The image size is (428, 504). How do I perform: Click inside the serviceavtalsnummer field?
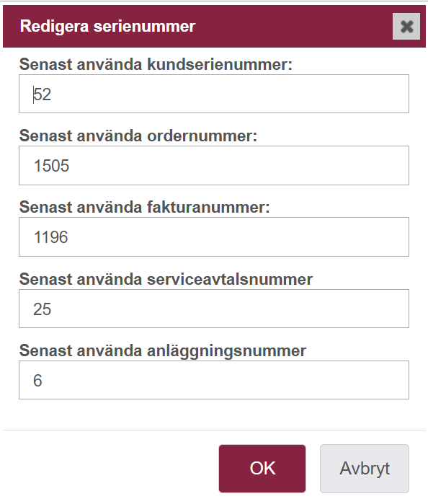coord(214,309)
